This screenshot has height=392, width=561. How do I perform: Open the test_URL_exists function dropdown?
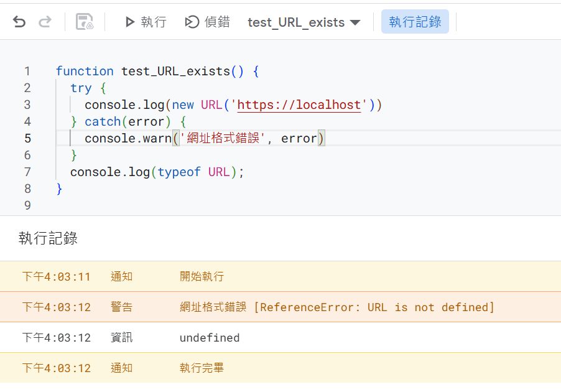(x=304, y=22)
